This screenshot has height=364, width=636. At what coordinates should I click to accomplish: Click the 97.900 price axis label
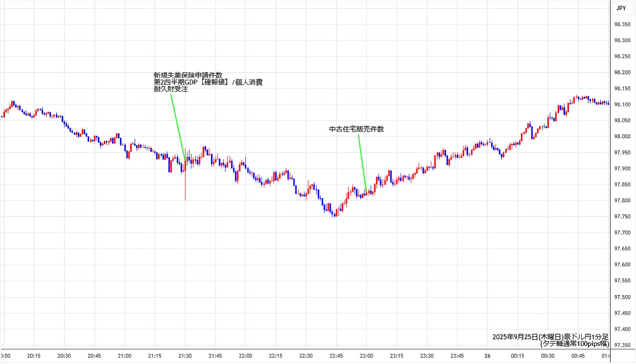(622, 169)
